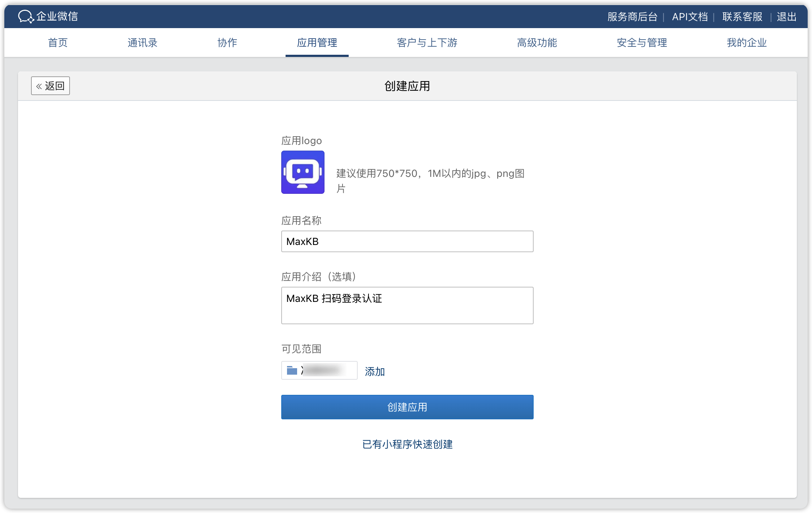This screenshot has height=513, width=812.
Task: Click the 建议使用750*750 logo hint text
Action: click(x=430, y=181)
